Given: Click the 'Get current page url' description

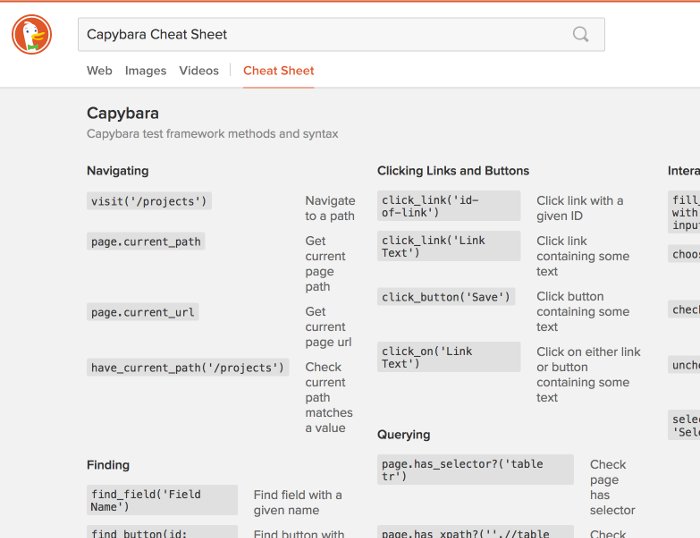Looking at the screenshot, I should click(x=329, y=327).
